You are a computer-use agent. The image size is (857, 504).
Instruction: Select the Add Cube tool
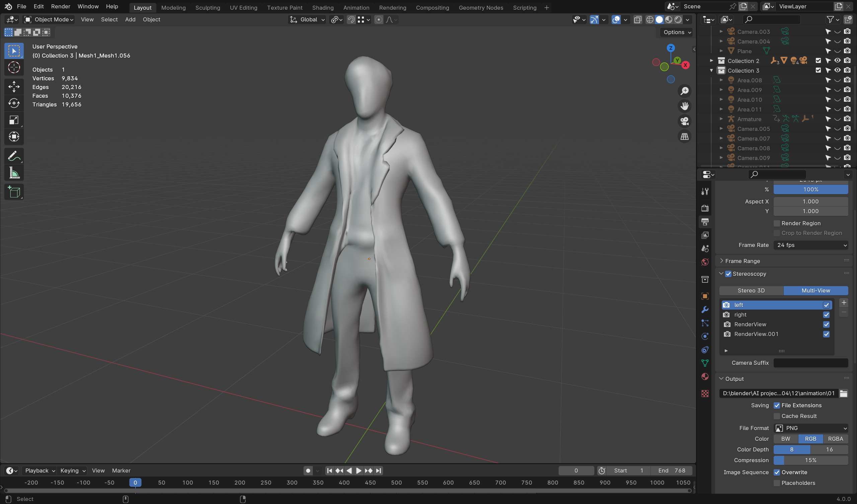(14, 192)
